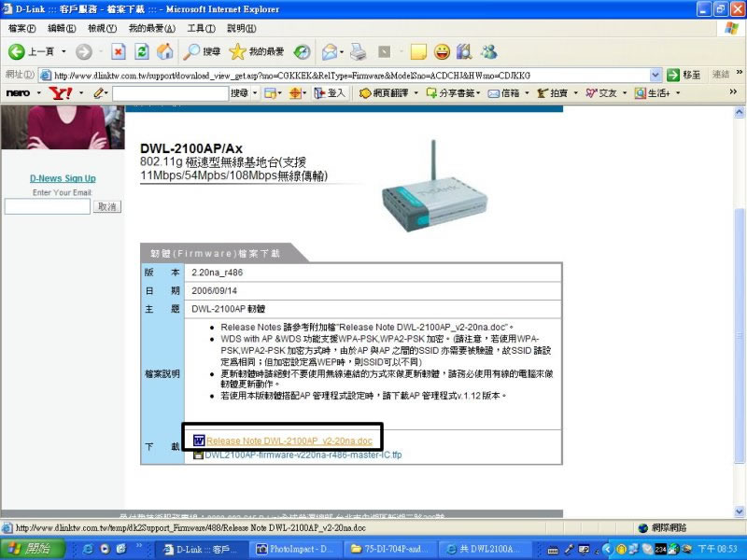Click the scrollbar down arrow
This screenshot has height=560, width=747.
tap(739, 512)
